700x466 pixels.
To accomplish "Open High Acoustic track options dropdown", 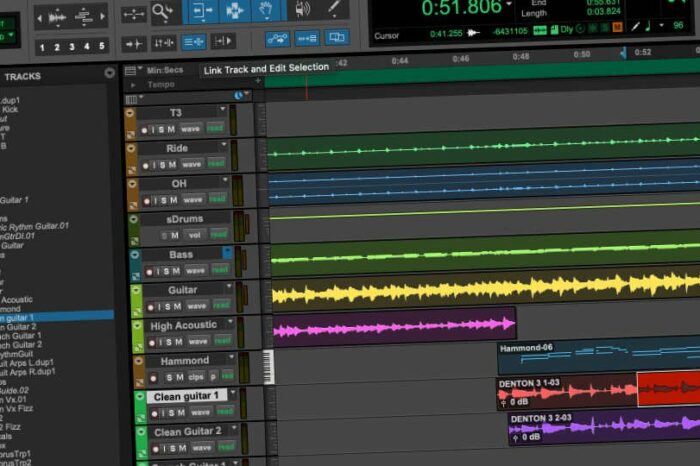I will pos(230,321).
